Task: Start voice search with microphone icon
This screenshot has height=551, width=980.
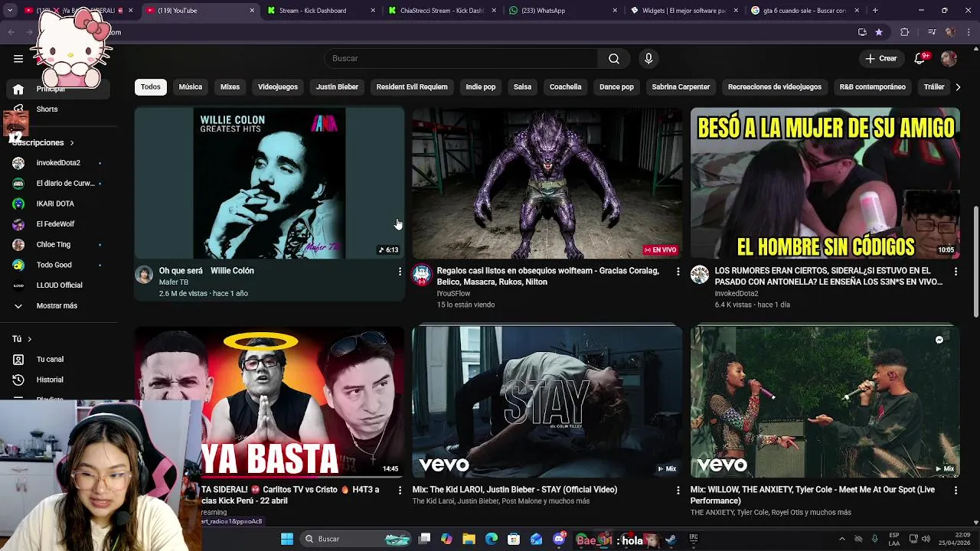Action: coord(648,58)
